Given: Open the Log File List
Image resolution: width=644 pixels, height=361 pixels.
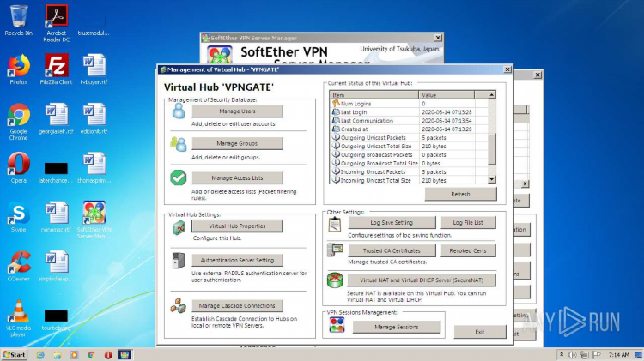Looking at the screenshot, I should pyautogui.click(x=468, y=222).
